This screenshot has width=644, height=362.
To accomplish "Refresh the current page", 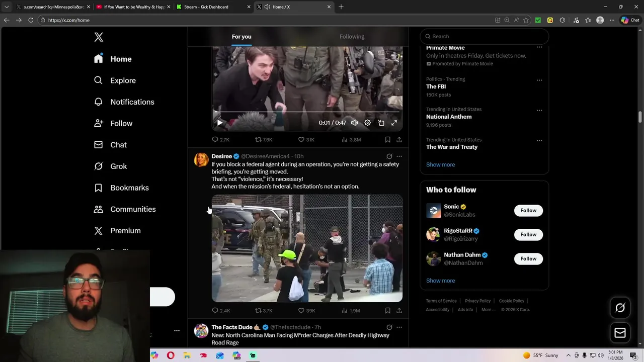I will click(31, 20).
